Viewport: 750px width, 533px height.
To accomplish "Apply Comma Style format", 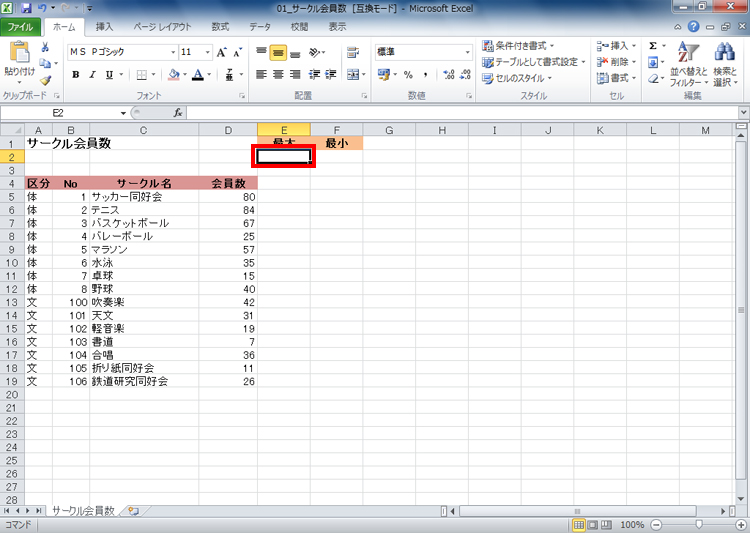I will click(425, 75).
